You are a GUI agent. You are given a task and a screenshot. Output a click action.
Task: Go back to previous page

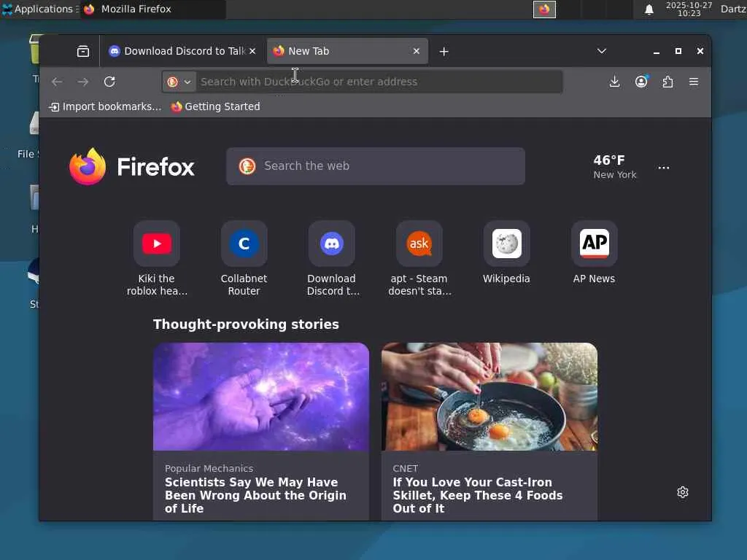(57, 82)
